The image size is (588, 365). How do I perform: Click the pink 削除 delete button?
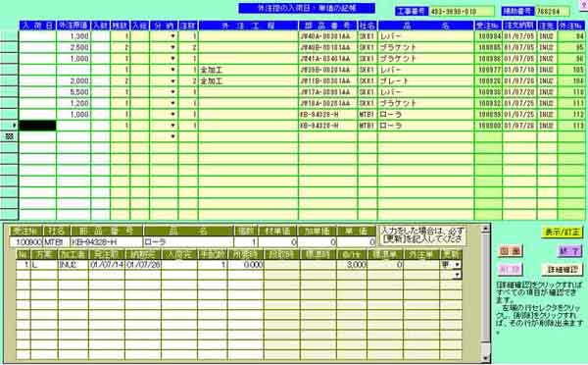click(x=511, y=269)
